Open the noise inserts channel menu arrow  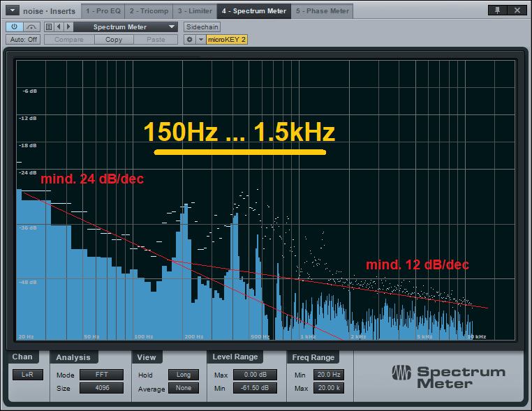(x=13, y=10)
